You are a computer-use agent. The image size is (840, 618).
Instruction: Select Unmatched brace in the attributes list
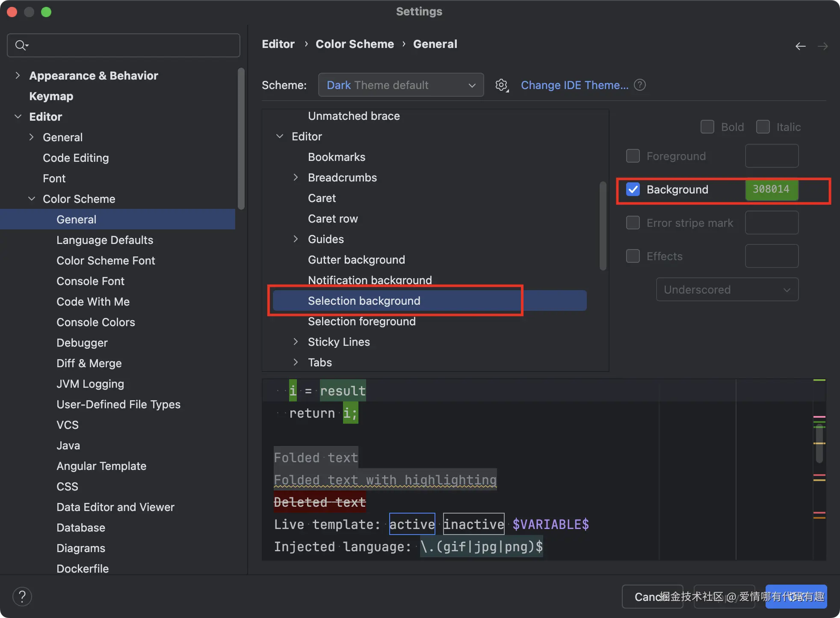(x=354, y=116)
